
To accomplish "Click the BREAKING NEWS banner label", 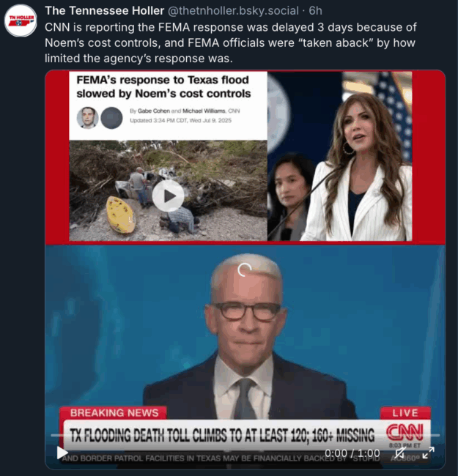I will [x=114, y=413].
